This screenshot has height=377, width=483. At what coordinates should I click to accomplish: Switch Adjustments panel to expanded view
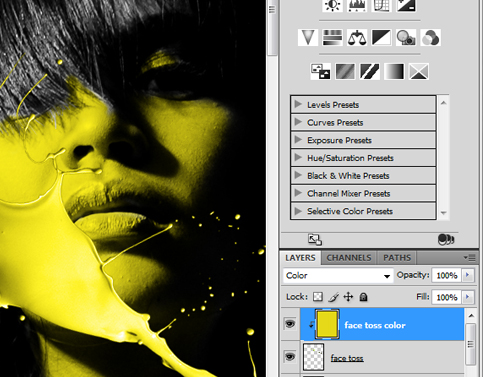coord(315,239)
